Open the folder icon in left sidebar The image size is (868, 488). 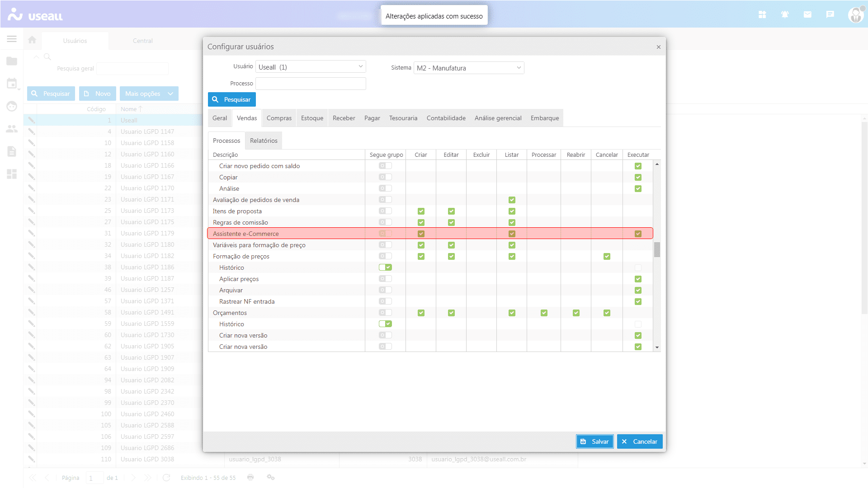tap(12, 61)
